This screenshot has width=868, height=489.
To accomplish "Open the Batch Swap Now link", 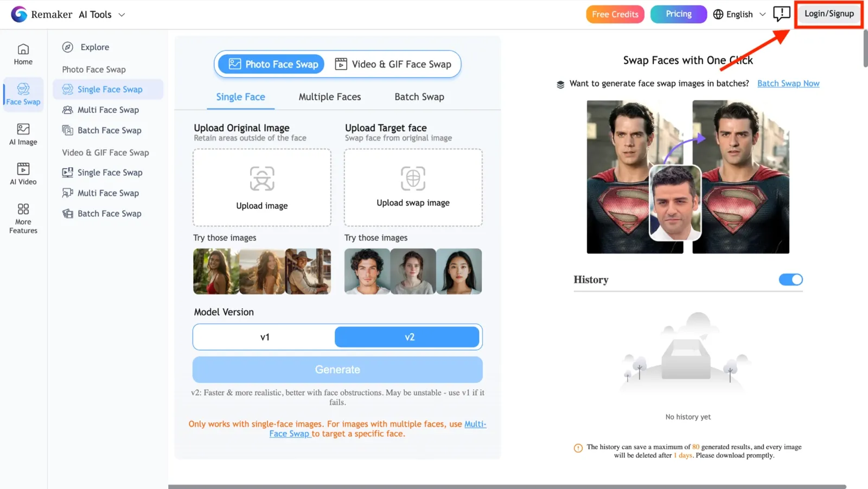I will tap(788, 84).
